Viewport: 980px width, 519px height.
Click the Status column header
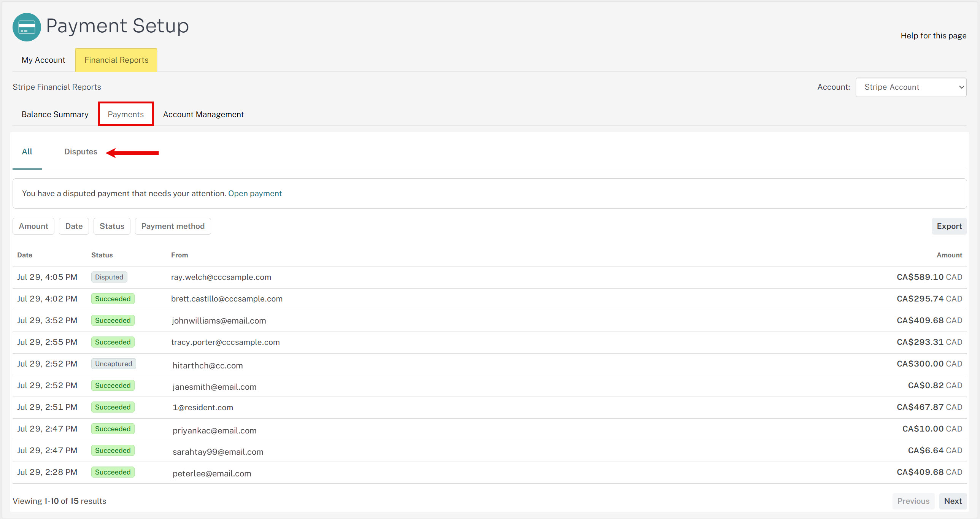pos(102,255)
